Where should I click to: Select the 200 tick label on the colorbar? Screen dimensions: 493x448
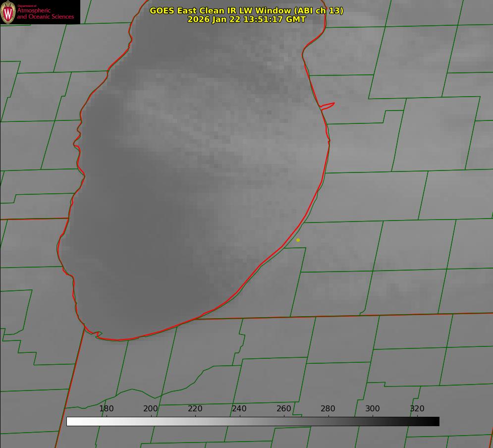(151, 409)
